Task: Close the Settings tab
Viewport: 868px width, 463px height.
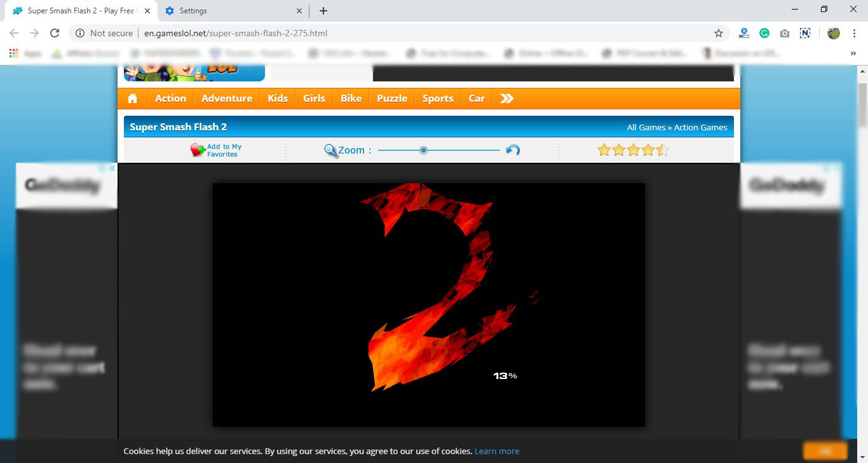Action: click(x=299, y=11)
